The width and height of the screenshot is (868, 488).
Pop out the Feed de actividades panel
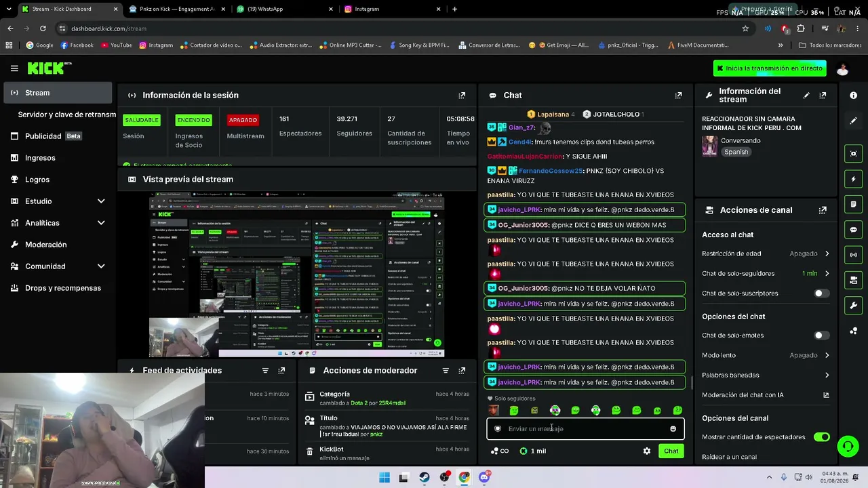pyautogui.click(x=281, y=371)
